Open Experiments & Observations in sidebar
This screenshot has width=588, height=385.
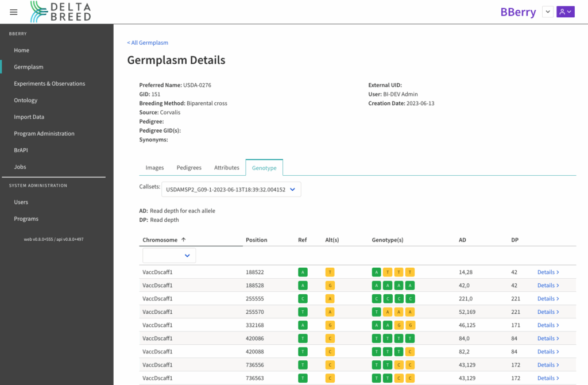pos(49,84)
